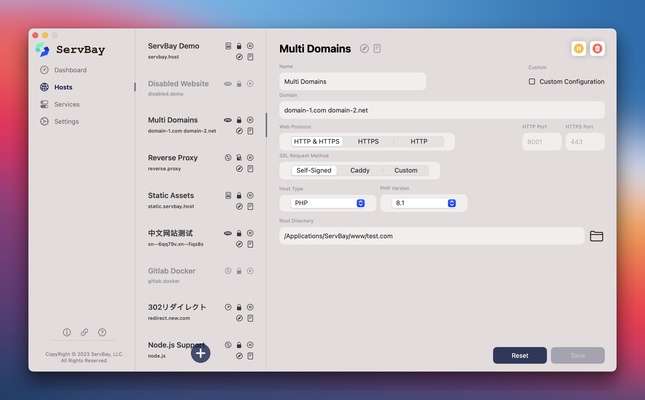Select the HTTP only protocol option
The height and width of the screenshot is (400, 645).
[x=419, y=142]
